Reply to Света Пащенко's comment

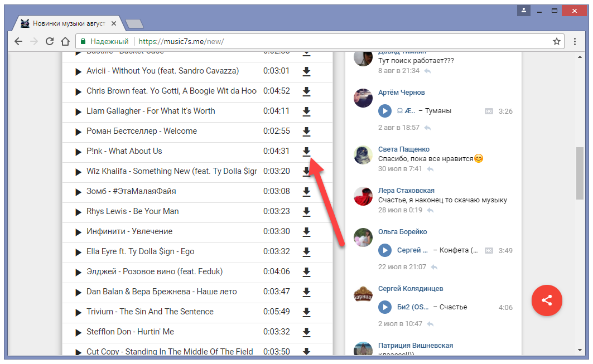click(x=431, y=169)
